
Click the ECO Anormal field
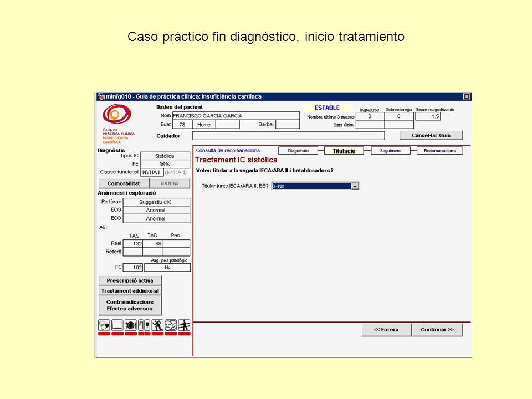[156, 218]
